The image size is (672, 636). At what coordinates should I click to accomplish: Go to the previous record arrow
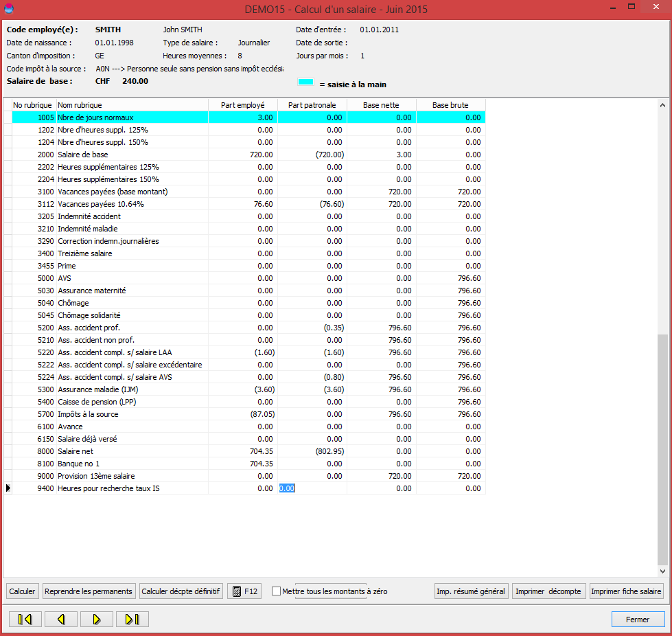point(61,619)
